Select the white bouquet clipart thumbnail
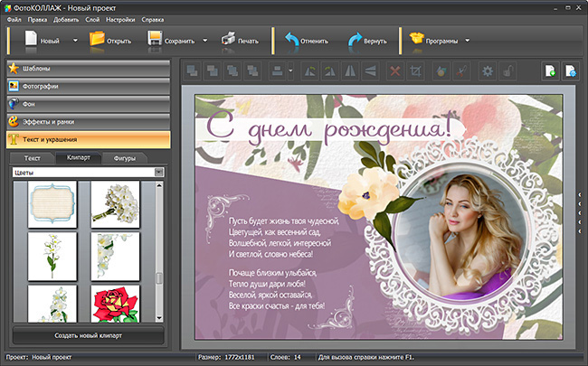This screenshot has width=588, height=366. [x=115, y=204]
